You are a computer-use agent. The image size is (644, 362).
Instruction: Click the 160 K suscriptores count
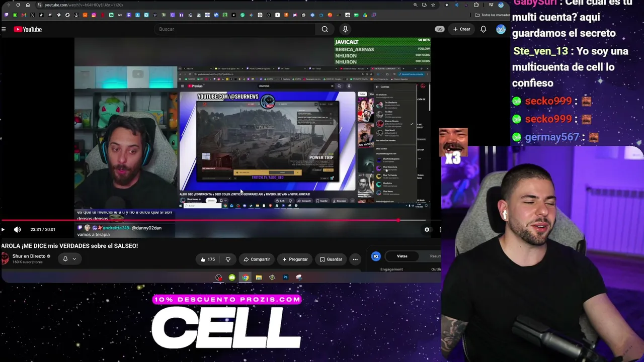pyautogui.click(x=27, y=262)
